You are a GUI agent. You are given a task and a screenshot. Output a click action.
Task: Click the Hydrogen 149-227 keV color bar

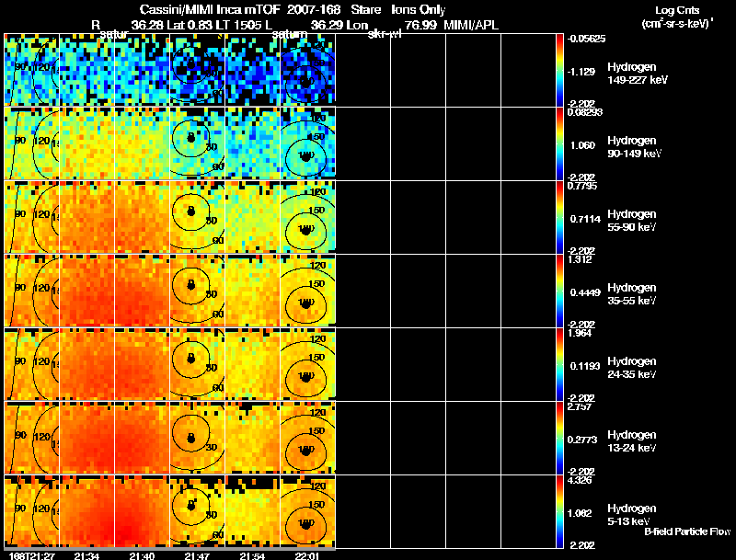point(559,70)
